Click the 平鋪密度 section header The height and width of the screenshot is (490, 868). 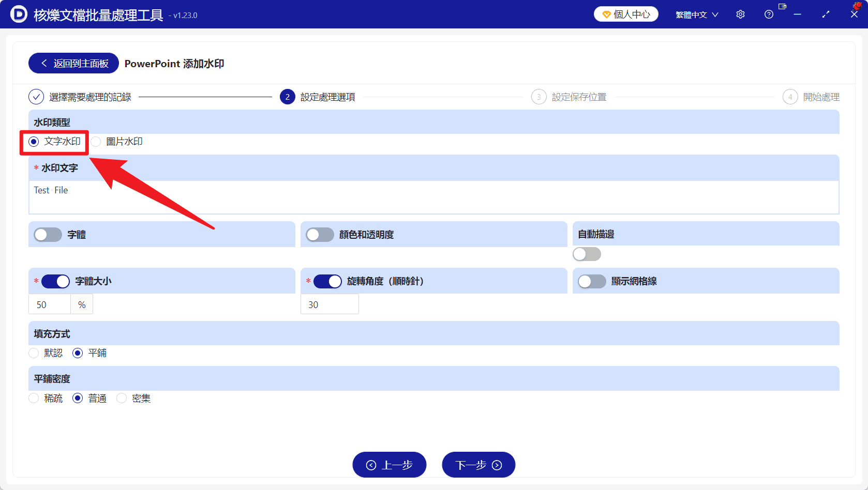[x=433, y=378]
